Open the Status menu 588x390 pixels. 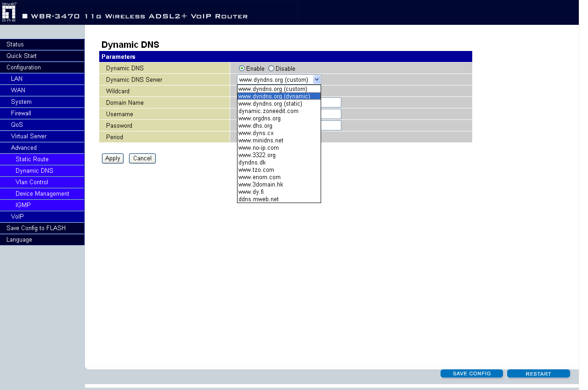pyautogui.click(x=42, y=44)
